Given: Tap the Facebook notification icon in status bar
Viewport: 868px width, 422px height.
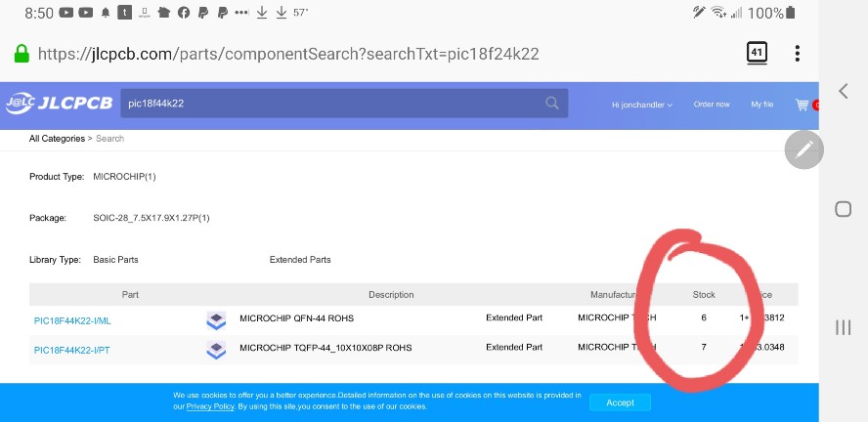Looking at the screenshot, I should point(184,13).
